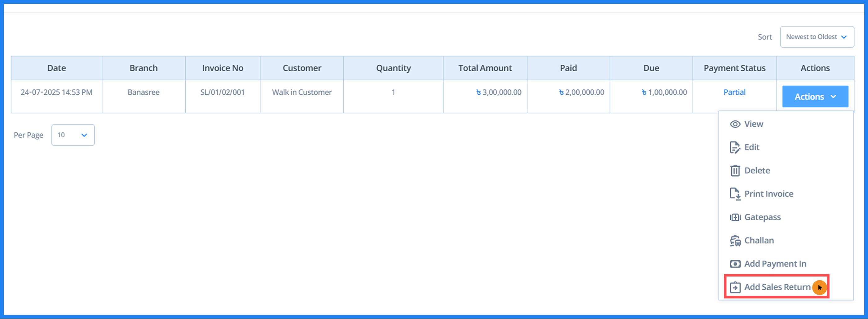This screenshot has height=319, width=868.
Task: Click the Date column header
Action: click(57, 68)
